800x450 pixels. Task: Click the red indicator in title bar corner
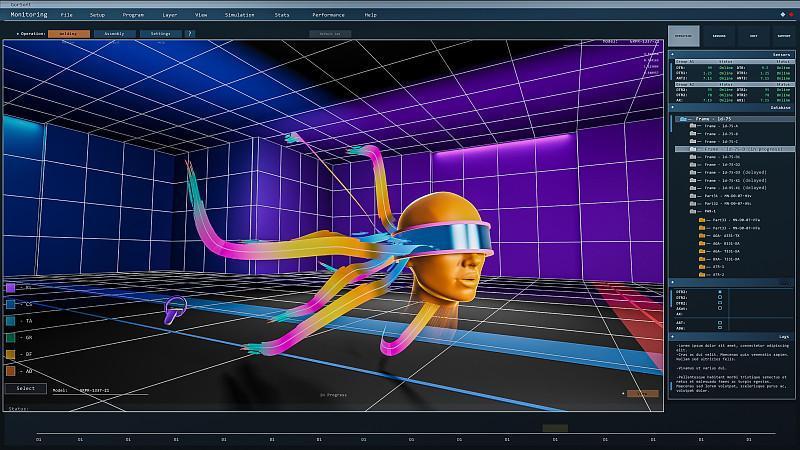pyautogui.click(x=791, y=15)
